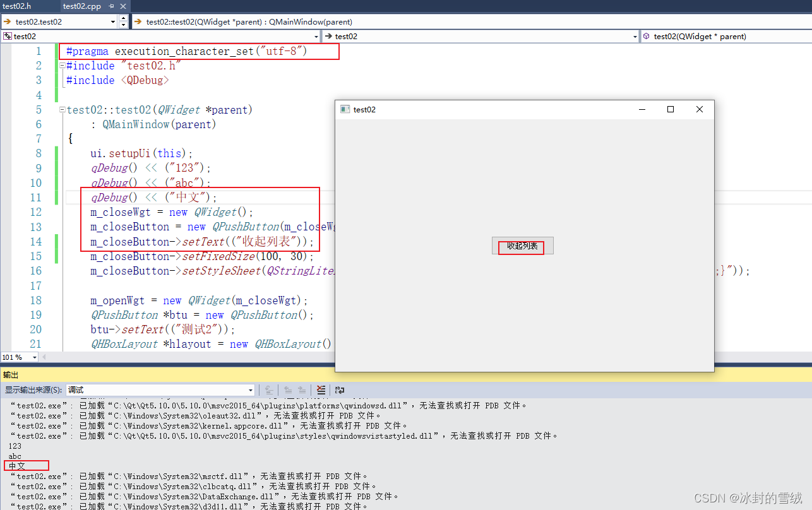This screenshot has width=812, height=510.
Task: Collapse the #include block at line 2
Action: tap(62, 66)
